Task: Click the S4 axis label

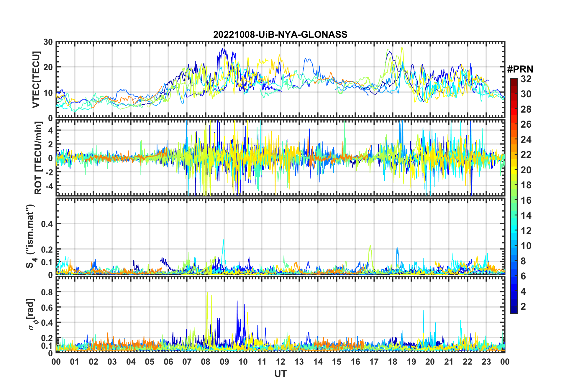Action: tap(31, 236)
